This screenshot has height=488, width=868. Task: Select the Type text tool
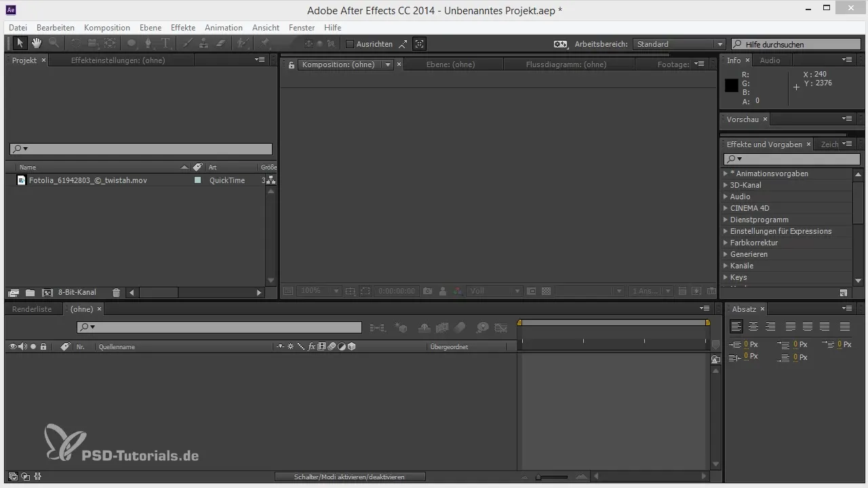tap(165, 43)
